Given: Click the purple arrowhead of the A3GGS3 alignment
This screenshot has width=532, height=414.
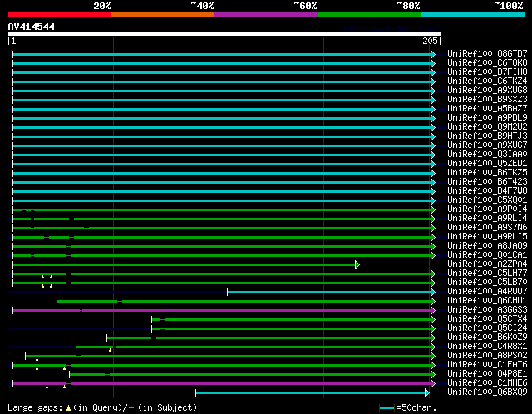Looking at the screenshot, I should (432, 310).
